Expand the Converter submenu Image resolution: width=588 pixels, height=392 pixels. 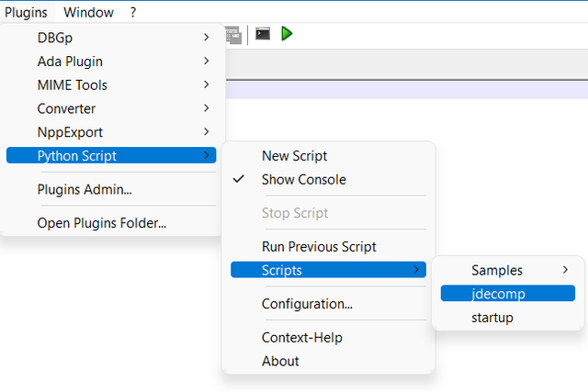pyautogui.click(x=111, y=108)
